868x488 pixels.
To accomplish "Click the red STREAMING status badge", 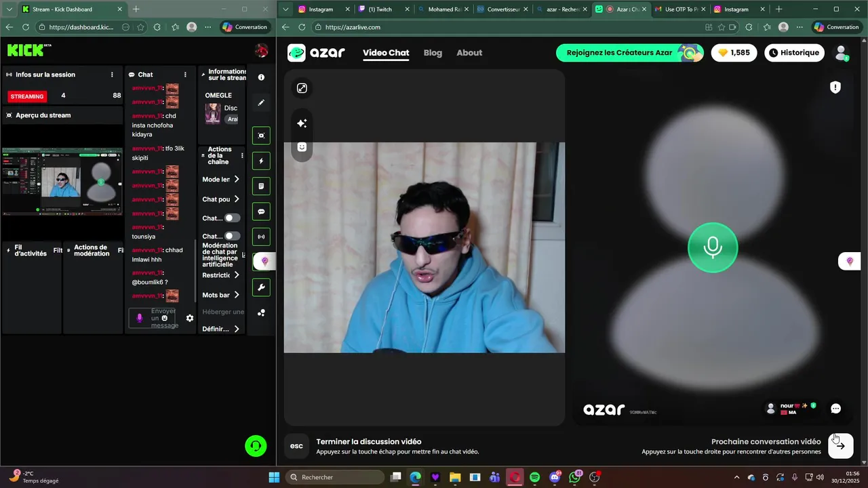I will [27, 96].
